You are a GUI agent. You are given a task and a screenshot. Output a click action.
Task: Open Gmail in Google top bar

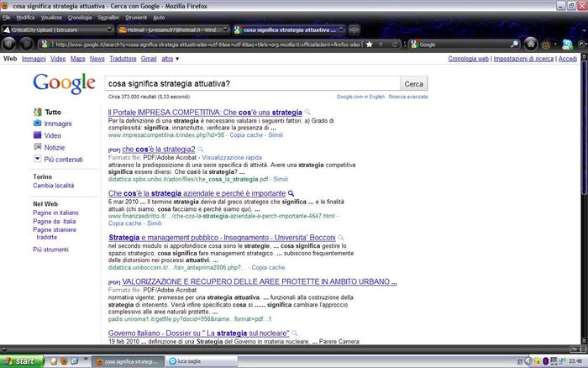149,59
